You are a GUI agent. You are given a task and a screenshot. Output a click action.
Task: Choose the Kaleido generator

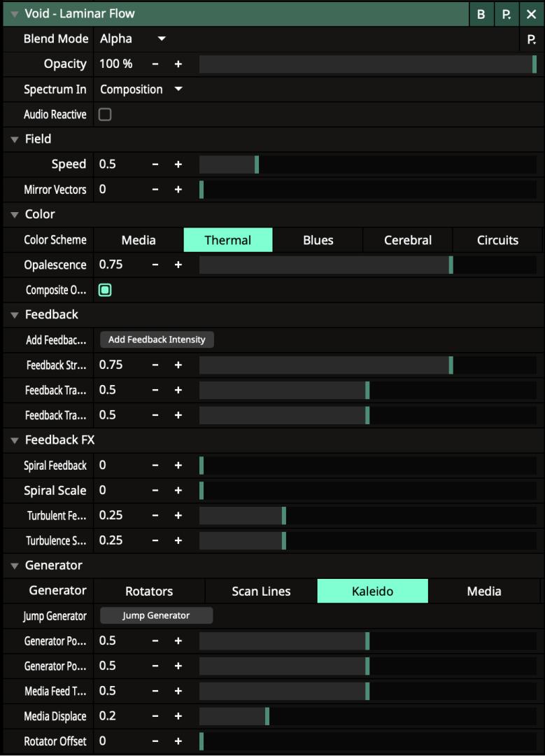point(372,591)
